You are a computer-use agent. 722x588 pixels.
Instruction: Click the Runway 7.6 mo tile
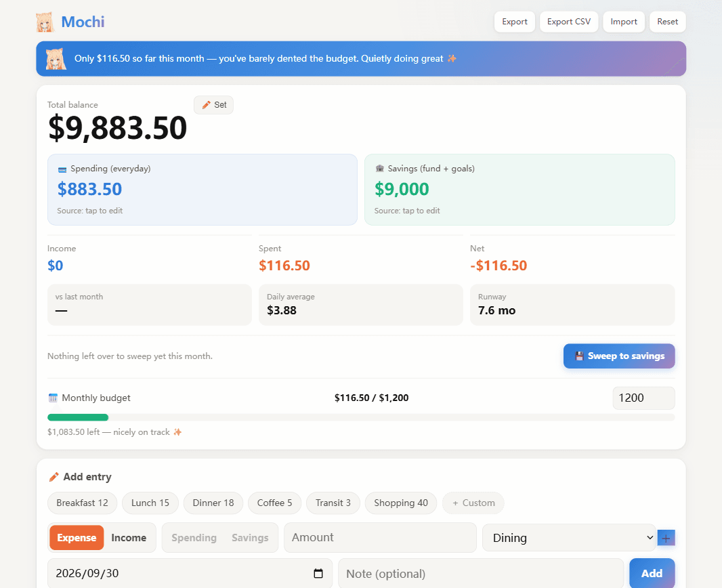(x=572, y=305)
